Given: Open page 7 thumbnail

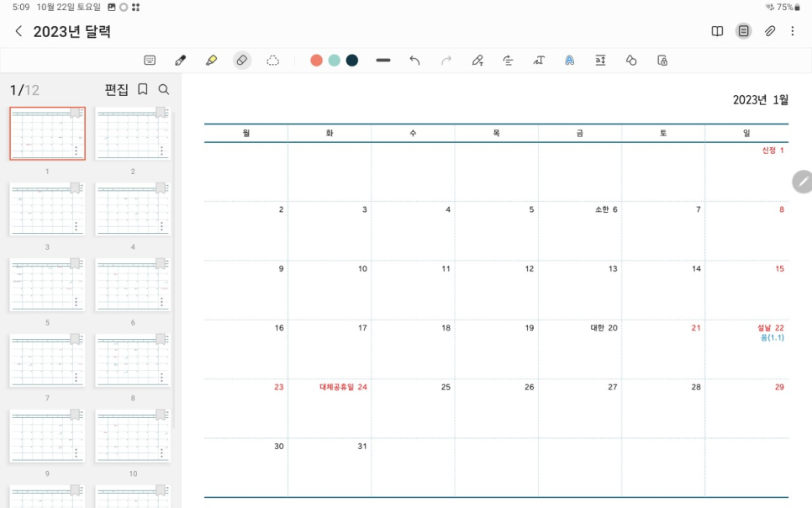Looking at the screenshot, I should pos(47,360).
